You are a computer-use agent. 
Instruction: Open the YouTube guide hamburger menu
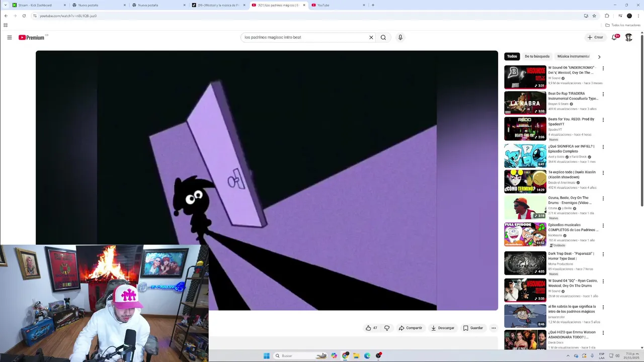pyautogui.click(x=9, y=37)
